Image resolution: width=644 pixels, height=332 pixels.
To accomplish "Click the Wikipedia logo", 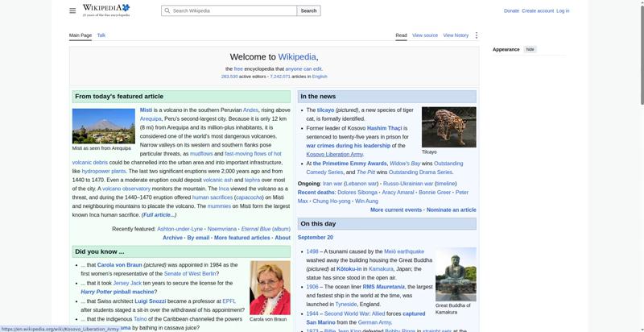I will [x=106, y=10].
